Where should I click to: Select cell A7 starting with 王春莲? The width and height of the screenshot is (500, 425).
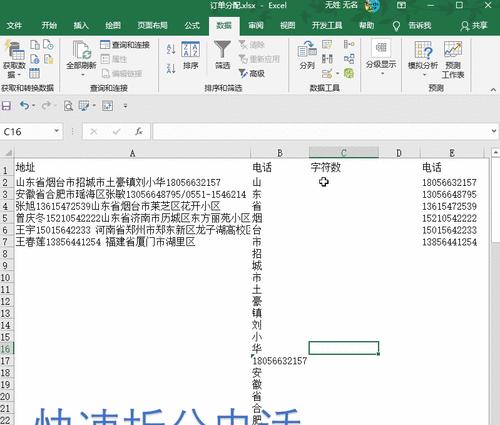132,242
